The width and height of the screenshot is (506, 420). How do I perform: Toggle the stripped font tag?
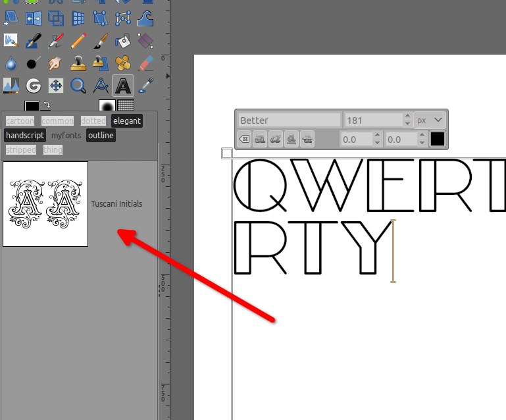pyautogui.click(x=20, y=150)
